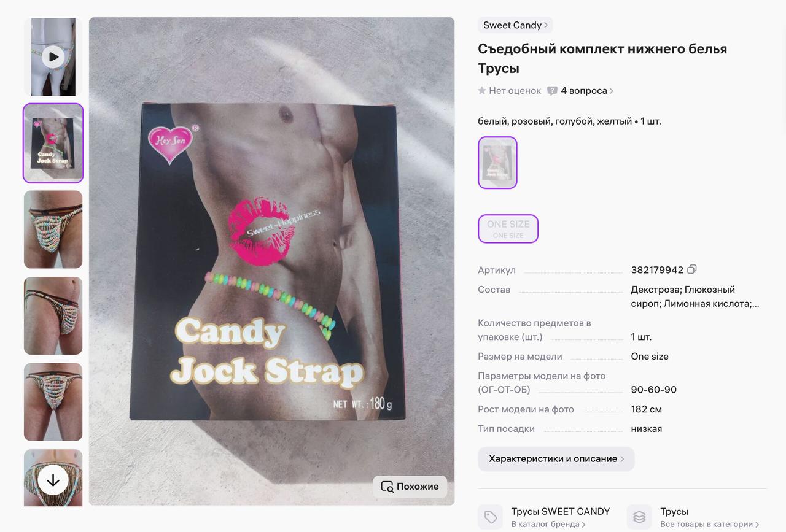Open all items in Трусы category
This screenshot has width=786, height=532.
point(709,517)
